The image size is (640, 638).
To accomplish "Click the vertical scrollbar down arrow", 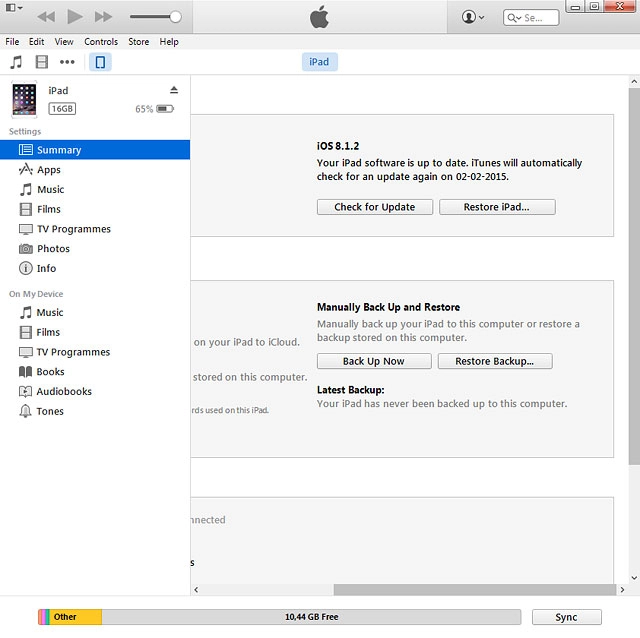I will [634, 578].
